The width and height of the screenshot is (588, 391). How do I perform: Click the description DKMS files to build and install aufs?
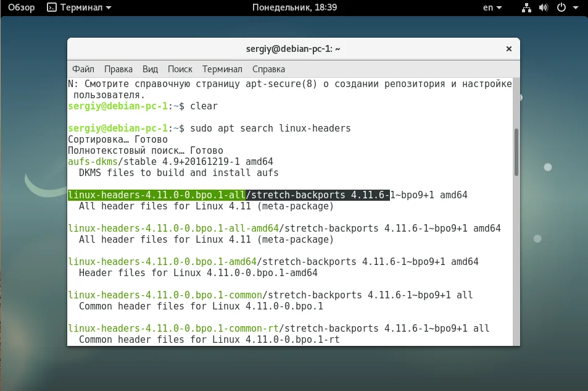pos(178,173)
